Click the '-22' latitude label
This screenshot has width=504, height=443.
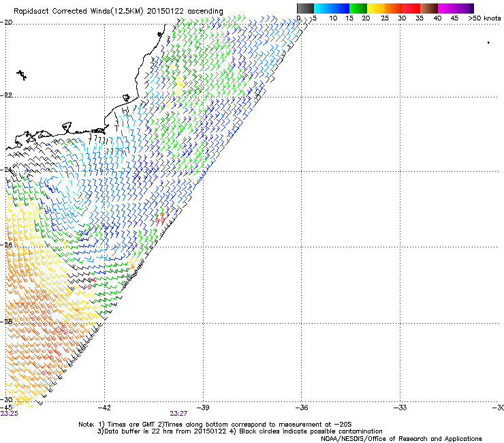click(x=6, y=95)
